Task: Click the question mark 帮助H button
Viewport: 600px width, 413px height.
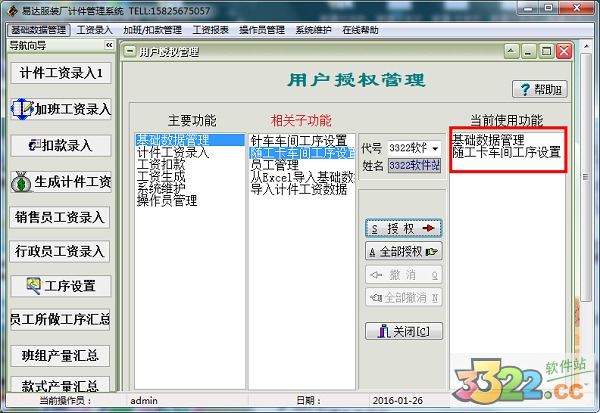Action: pyautogui.click(x=540, y=90)
